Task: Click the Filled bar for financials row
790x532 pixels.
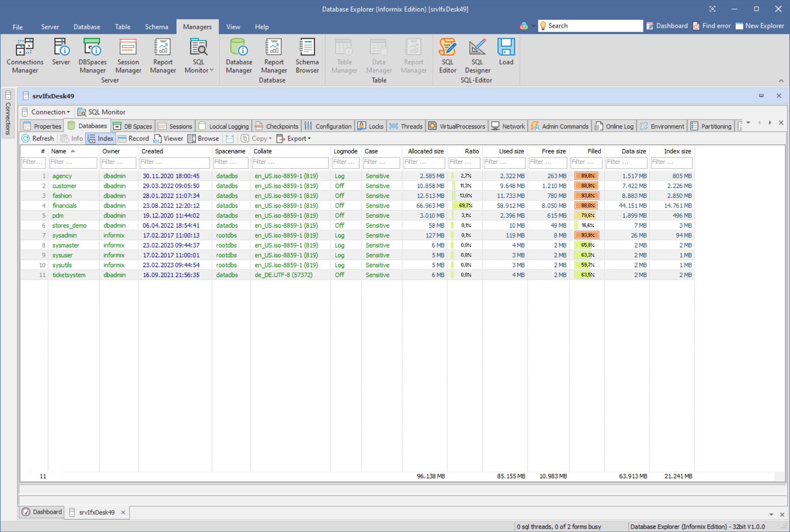Action: click(x=587, y=206)
